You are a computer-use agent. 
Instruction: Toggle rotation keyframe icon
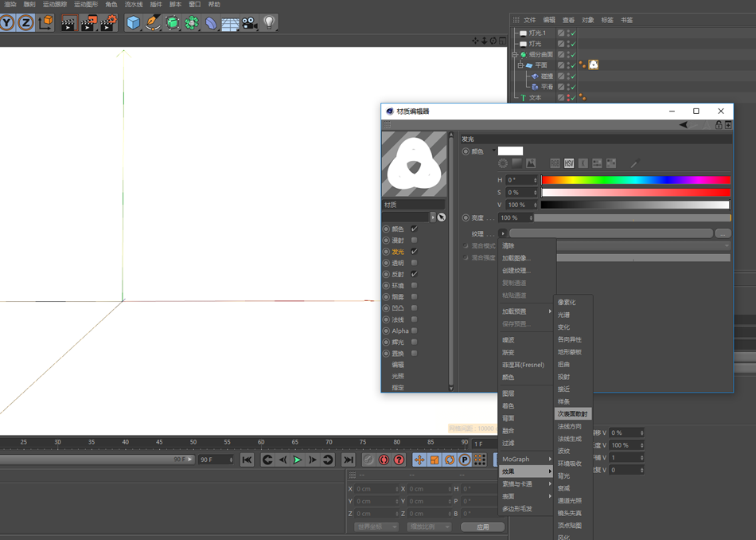(450, 460)
